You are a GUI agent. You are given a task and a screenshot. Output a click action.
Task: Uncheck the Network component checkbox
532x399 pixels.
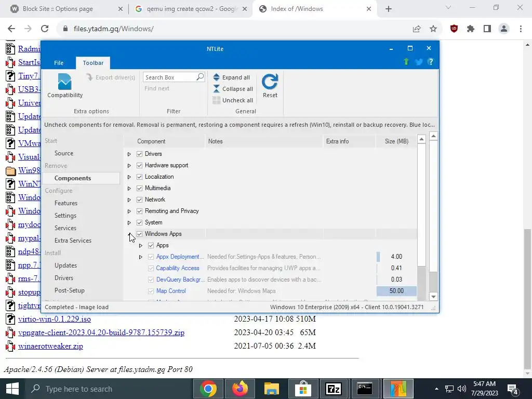139,200
